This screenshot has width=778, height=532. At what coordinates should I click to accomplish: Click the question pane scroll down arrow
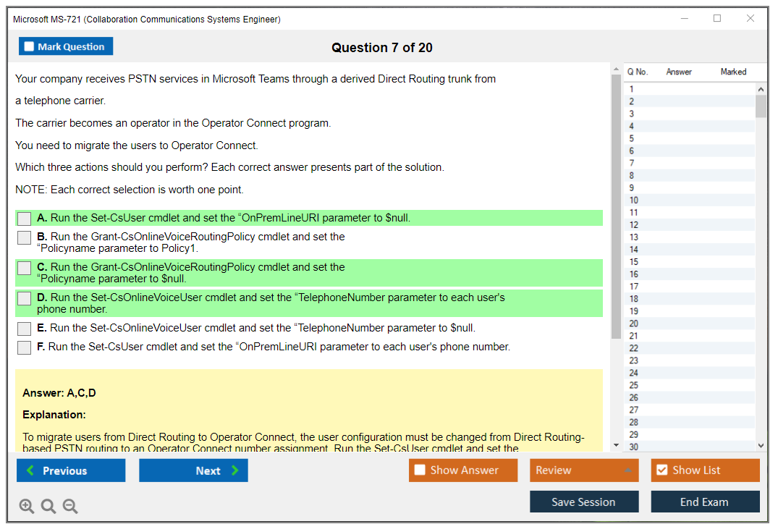pyautogui.click(x=616, y=445)
